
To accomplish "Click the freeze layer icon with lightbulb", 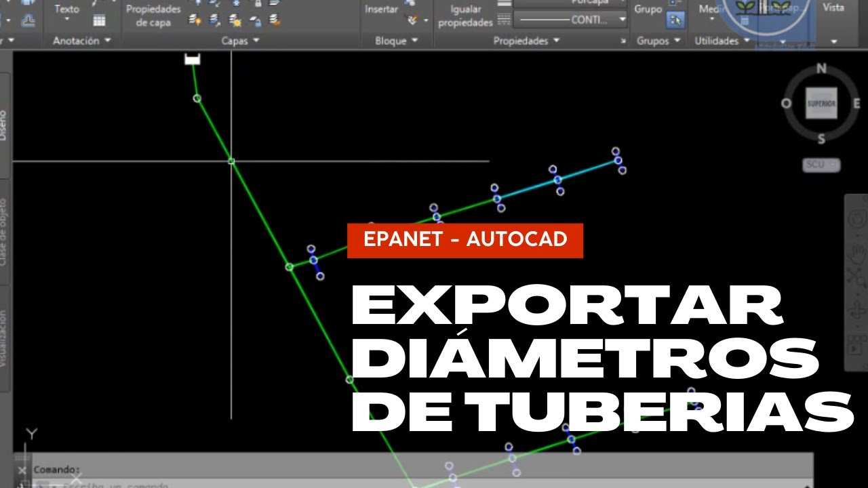I will click(x=195, y=20).
